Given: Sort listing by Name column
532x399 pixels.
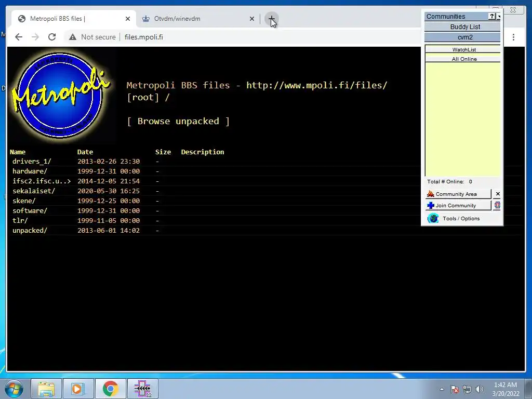Looking at the screenshot, I should 18,152.
